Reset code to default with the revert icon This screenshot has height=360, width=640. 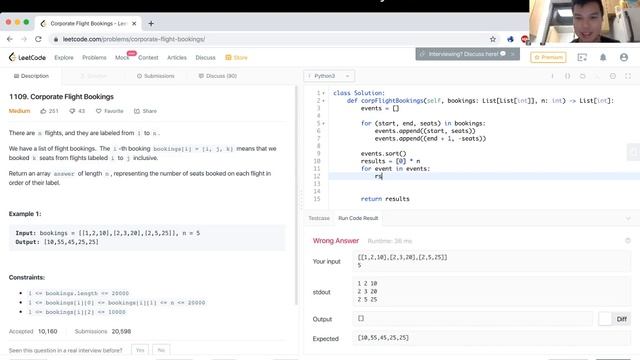(x=582, y=76)
